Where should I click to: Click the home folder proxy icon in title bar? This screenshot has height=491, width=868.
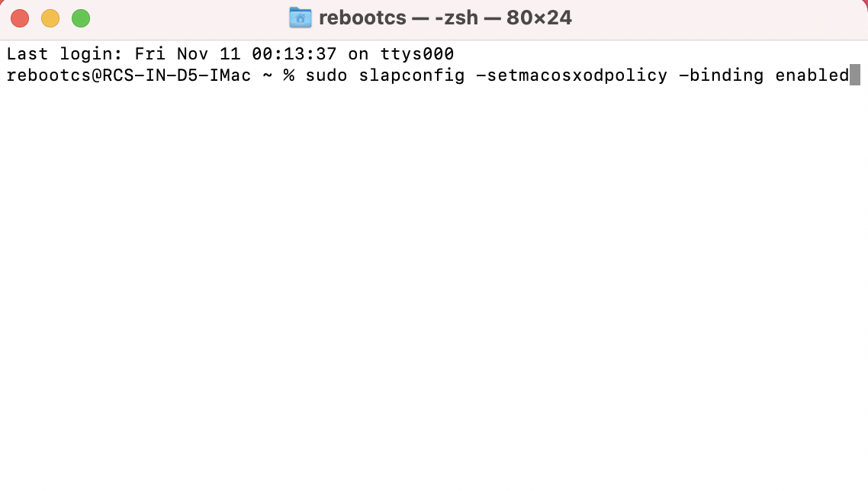coord(301,18)
